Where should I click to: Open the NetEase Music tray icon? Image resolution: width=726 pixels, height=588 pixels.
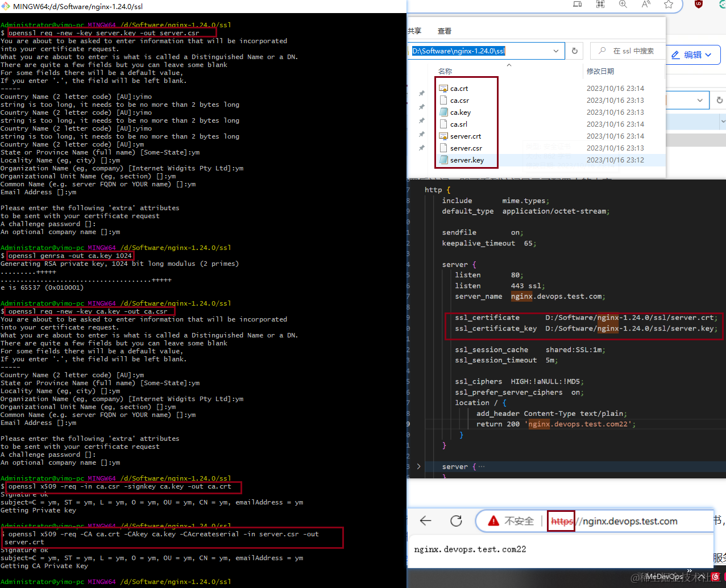(x=715, y=577)
